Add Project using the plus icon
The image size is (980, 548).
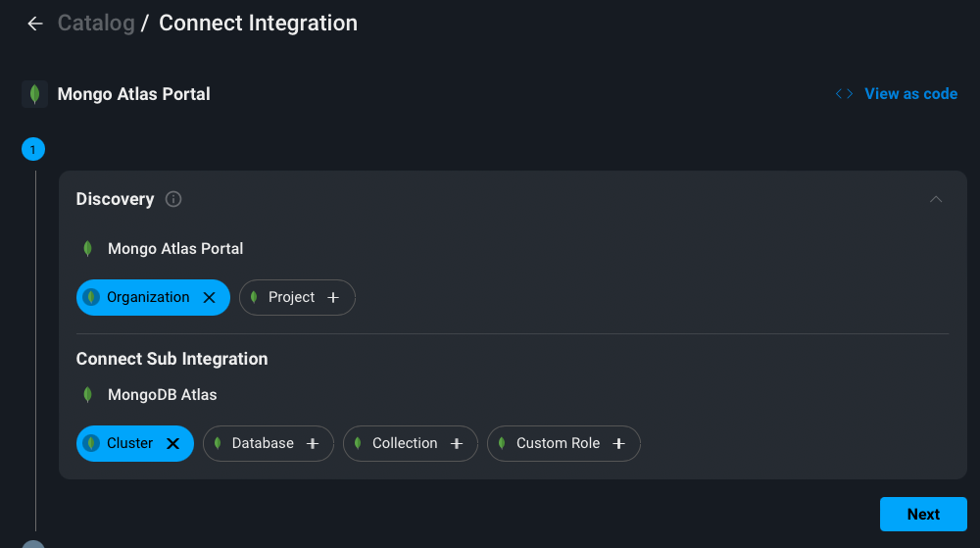pyautogui.click(x=333, y=298)
